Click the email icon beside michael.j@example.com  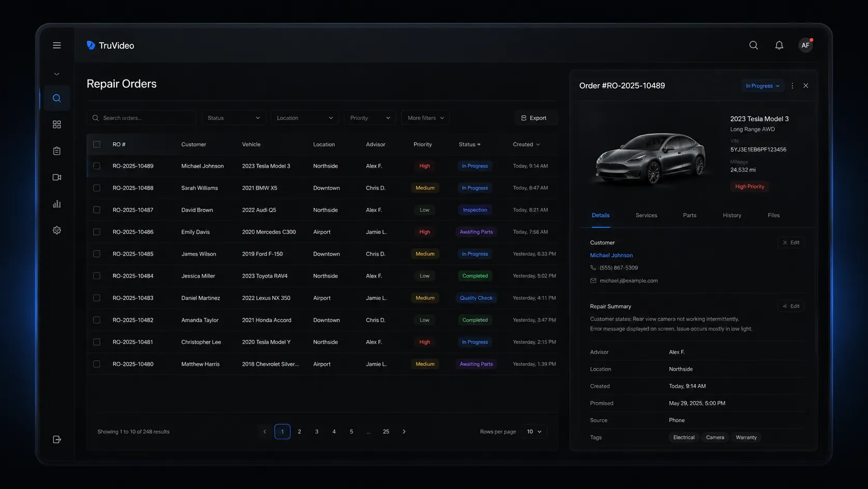point(593,281)
